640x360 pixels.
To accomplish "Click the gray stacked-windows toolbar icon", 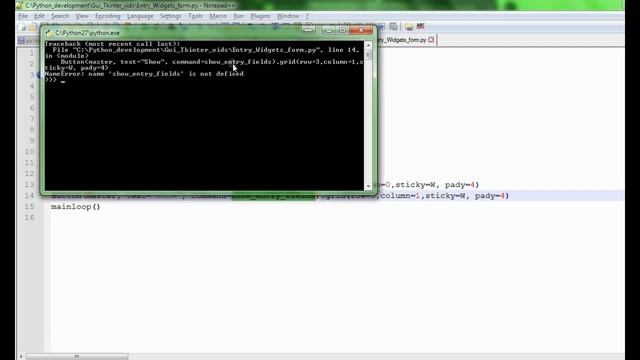I will tap(393, 27).
